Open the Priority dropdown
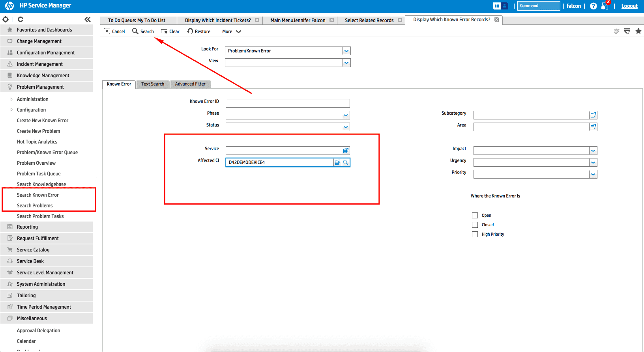 593,174
